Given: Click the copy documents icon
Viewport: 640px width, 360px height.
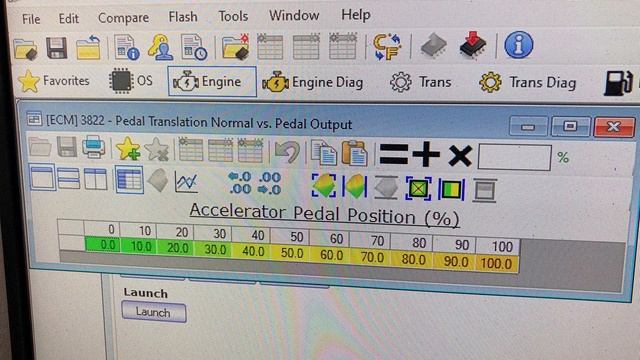Looking at the screenshot, I should pyautogui.click(x=324, y=153).
